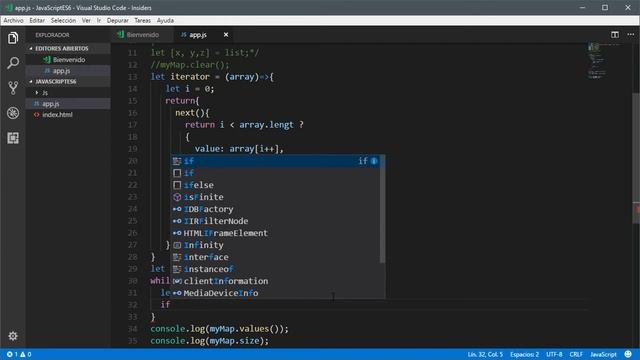Image resolution: width=640 pixels, height=360 pixels.
Task: Select app.js under open editors
Action: pos(68,71)
